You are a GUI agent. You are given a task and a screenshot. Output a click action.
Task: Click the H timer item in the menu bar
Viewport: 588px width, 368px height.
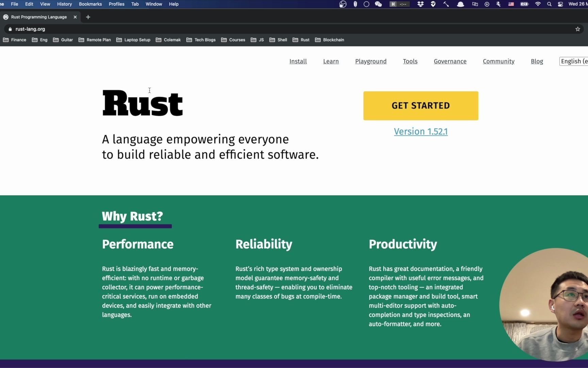[x=399, y=4]
